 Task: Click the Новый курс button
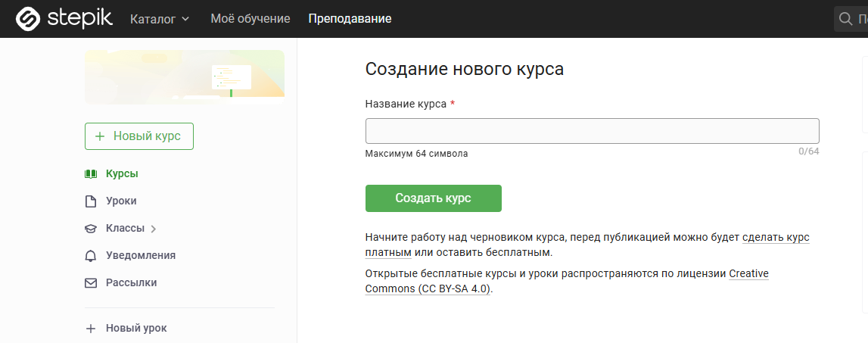(x=139, y=136)
